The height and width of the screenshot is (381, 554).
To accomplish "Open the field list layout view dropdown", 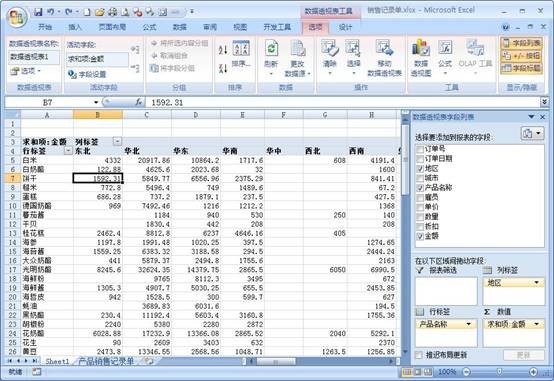I will (x=532, y=134).
